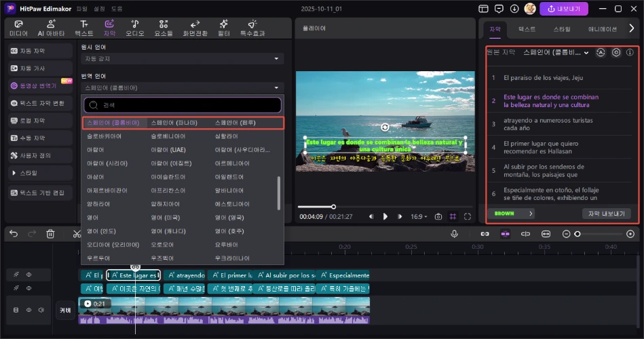Enter fullscreen preview mode
This screenshot has width=644, height=339.
click(x=468, y=216)
